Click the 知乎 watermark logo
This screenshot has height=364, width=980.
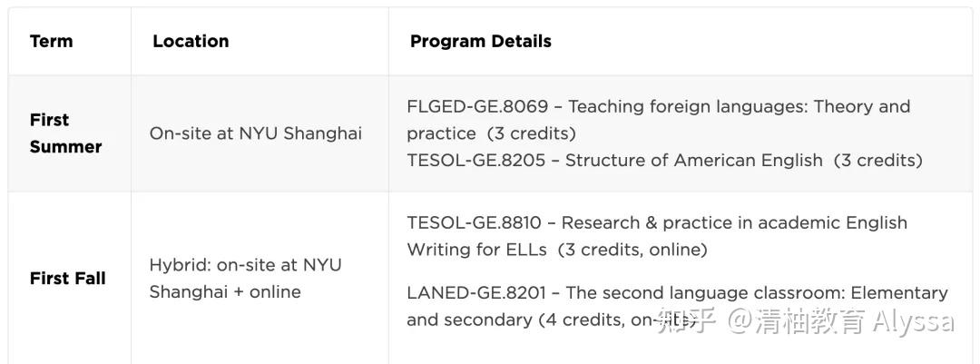coord(686,321)
